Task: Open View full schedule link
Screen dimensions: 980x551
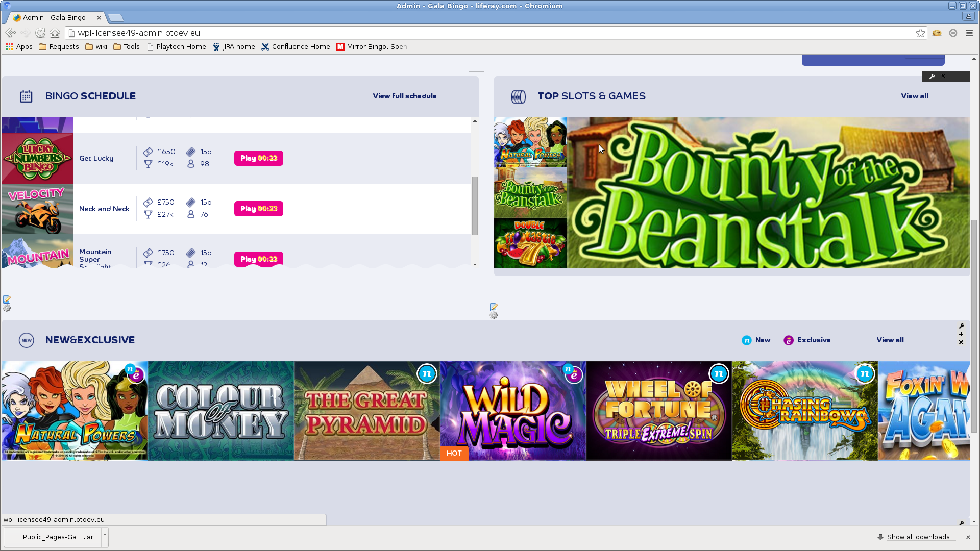Action: [x=405, y=96]
